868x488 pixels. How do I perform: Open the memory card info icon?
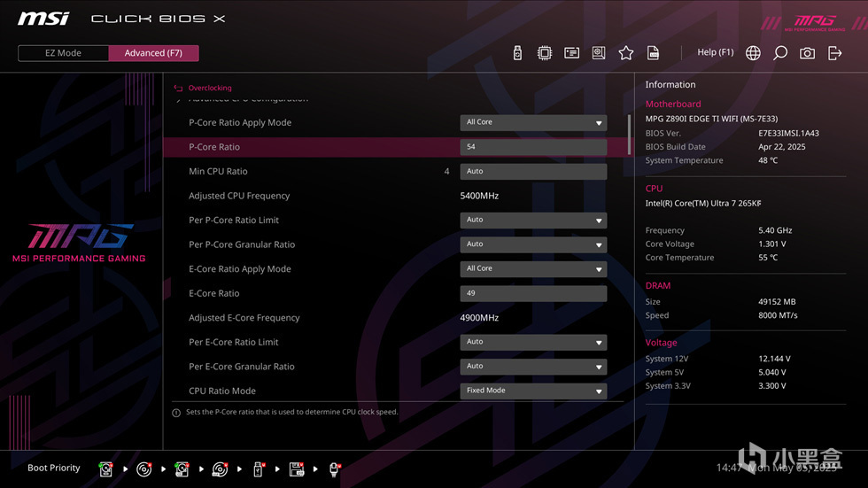(x=571, y=52)
